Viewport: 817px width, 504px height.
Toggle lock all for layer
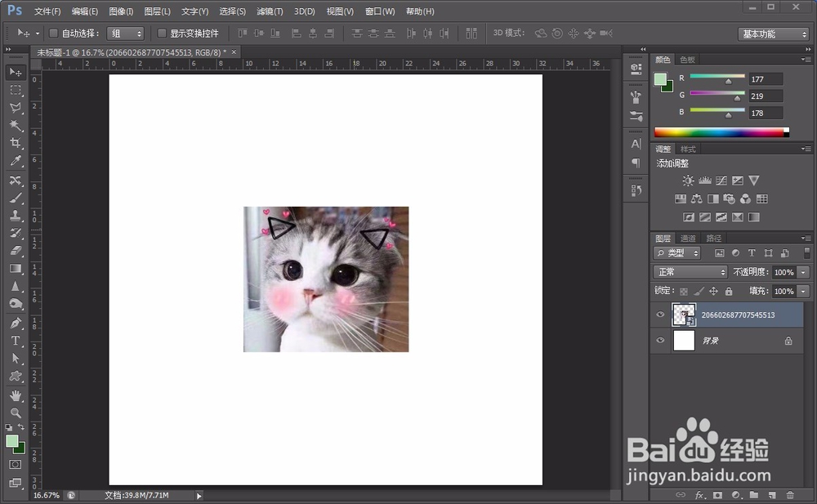coord(729,292)
